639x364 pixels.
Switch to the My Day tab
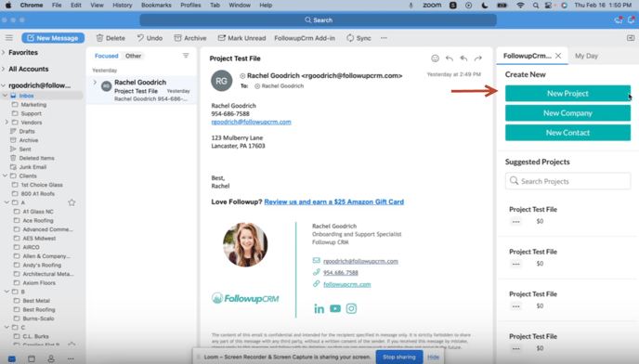click(586, 56)
